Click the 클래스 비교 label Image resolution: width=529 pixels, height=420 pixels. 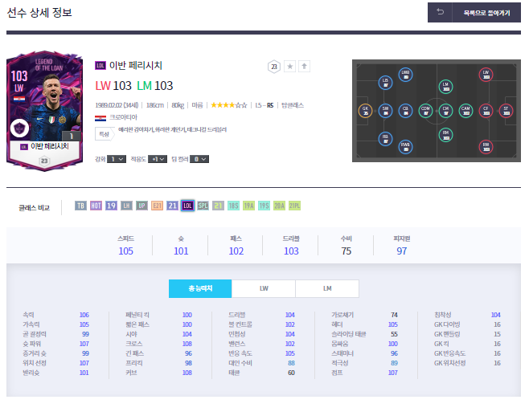[x=34, y=208]
